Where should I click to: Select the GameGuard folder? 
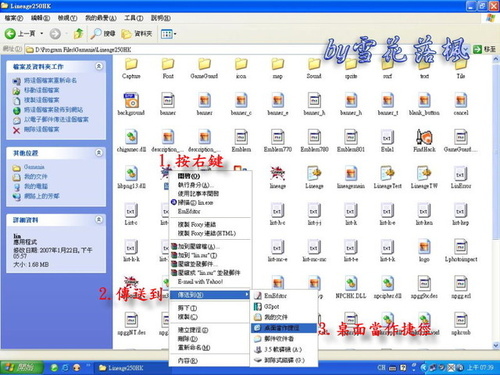pos(204,68)
